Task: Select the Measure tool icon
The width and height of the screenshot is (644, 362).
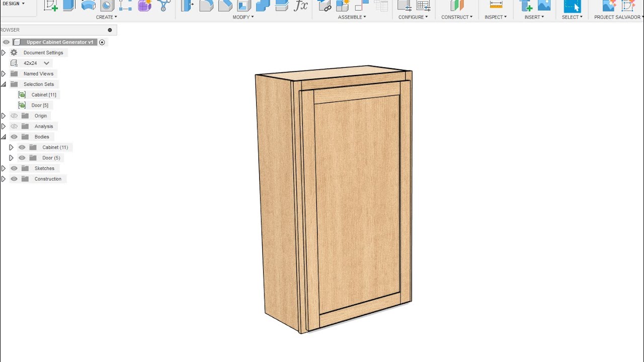Action: click(496, 6)
